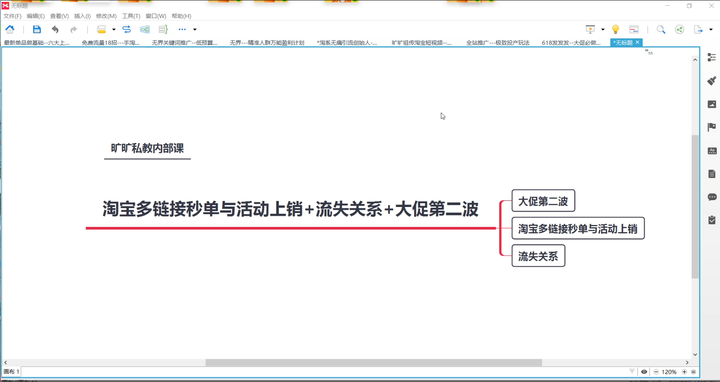720x382 pixels.
Task: Open the Task info clipboard icon in sidebar
Action: [x=712, y=220]
